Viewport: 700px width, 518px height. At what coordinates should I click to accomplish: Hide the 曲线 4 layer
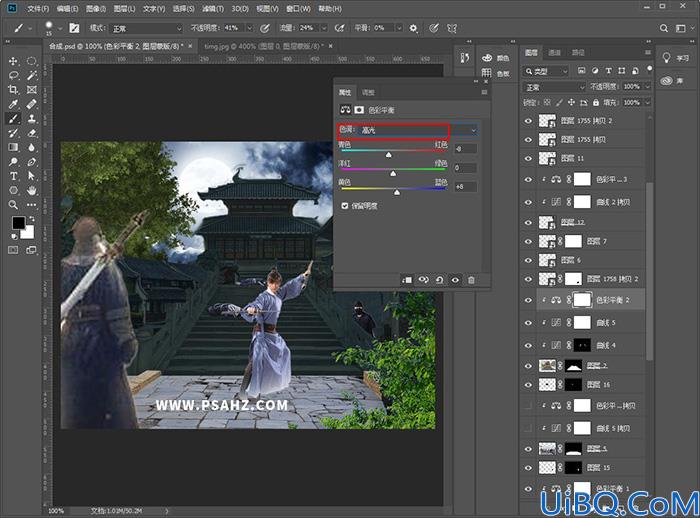click(529, 345)
